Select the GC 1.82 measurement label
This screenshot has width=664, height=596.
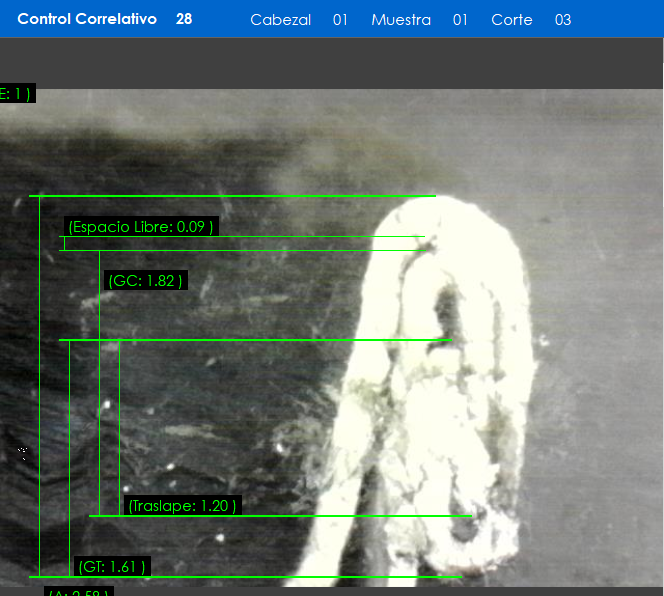145,281
